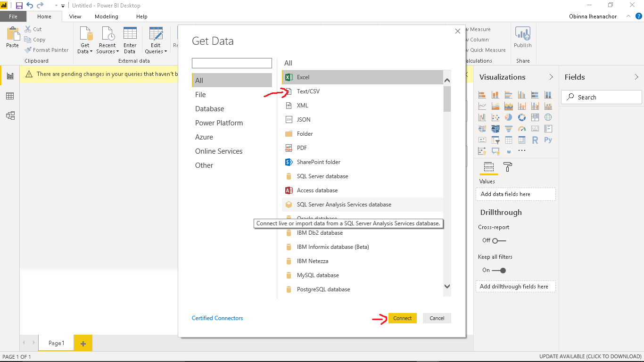Open the blue Help question mark icon

pos(639,16)
